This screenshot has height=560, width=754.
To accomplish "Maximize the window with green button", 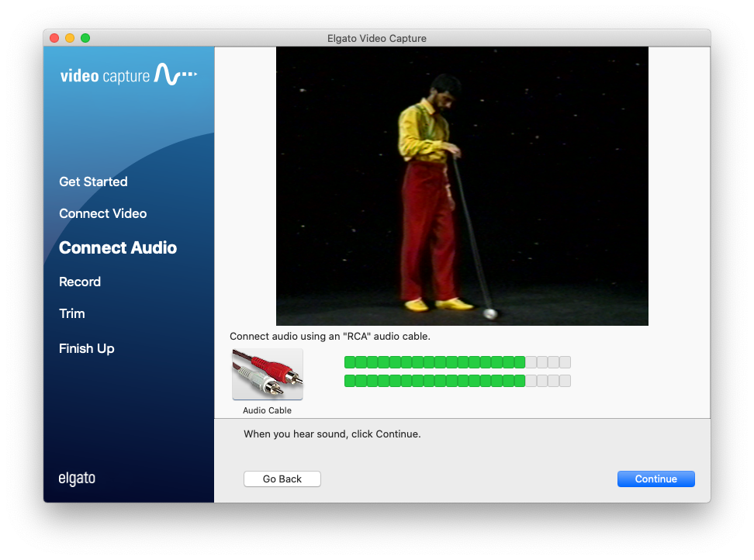I will (x=85, y=38).
